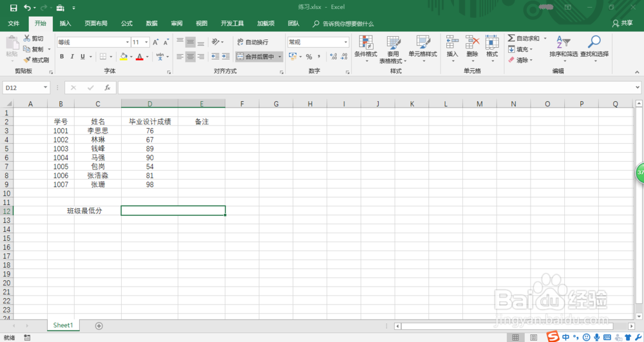This screenshot has width=644, height=342.
Task: Click the insert function fx icon
Action: point(107,88)
